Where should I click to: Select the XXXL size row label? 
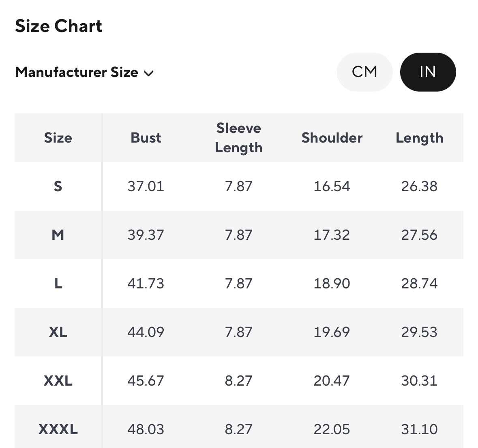[58, 429]
